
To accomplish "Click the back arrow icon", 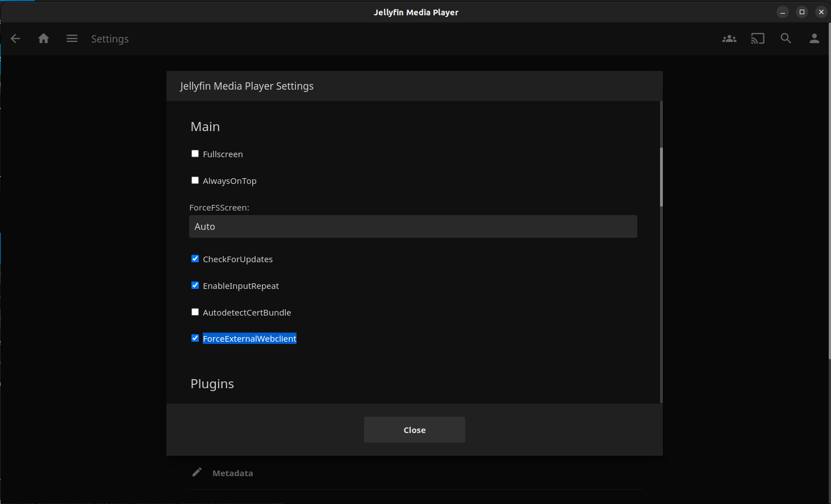I will [15, 39].
